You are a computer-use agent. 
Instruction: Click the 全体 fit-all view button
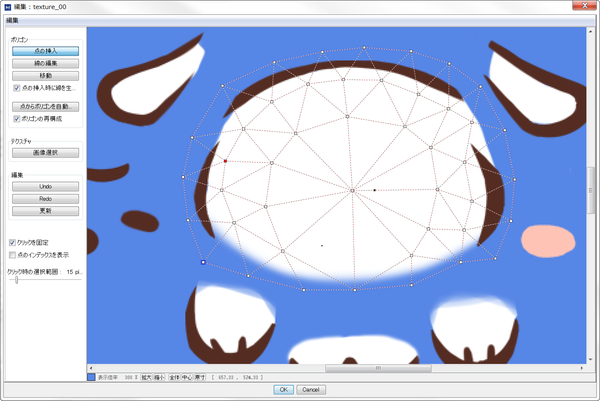[174, 377]
